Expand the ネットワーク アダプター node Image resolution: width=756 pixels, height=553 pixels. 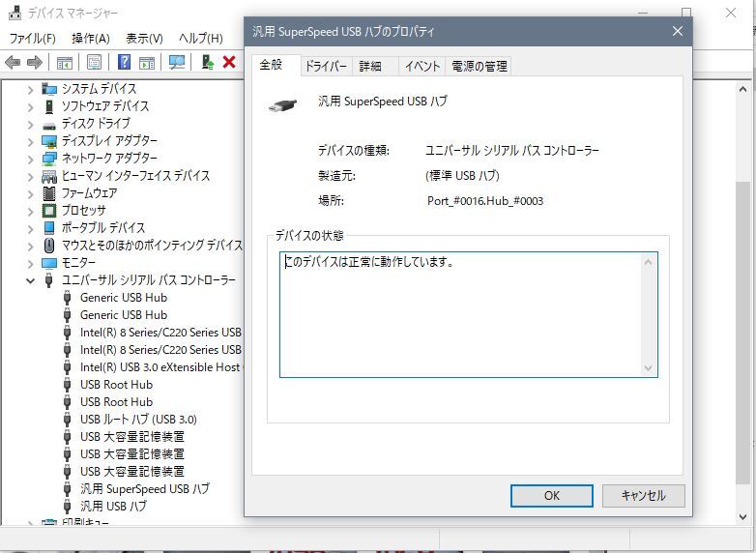(x=30, y=160)
